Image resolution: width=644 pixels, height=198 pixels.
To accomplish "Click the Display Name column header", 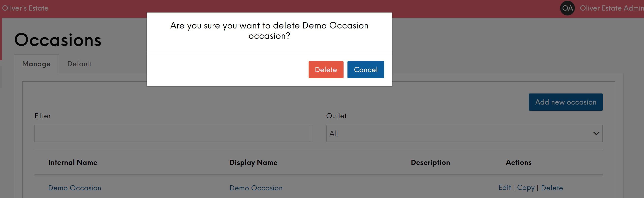I will point(253,163).
